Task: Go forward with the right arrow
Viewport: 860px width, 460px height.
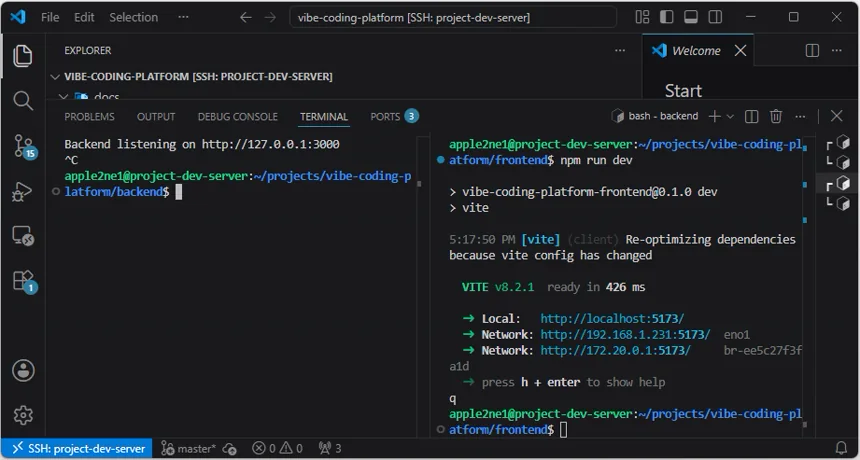Action: pos(270,18)
